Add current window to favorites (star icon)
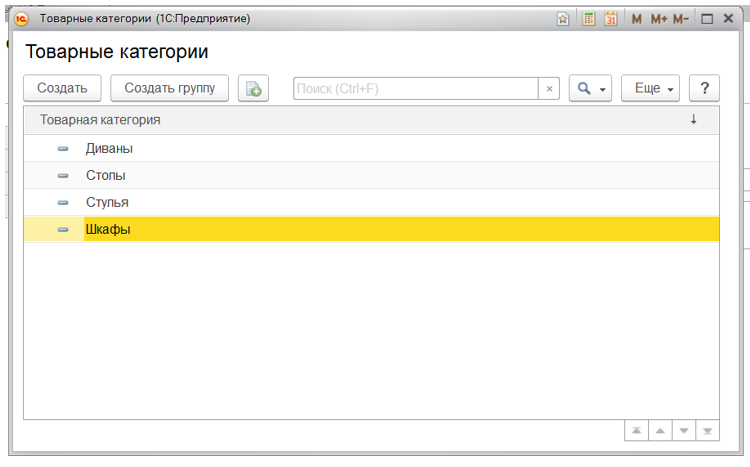Image resolution: width=750 pixels, height=467 pixels. (563, 19)
